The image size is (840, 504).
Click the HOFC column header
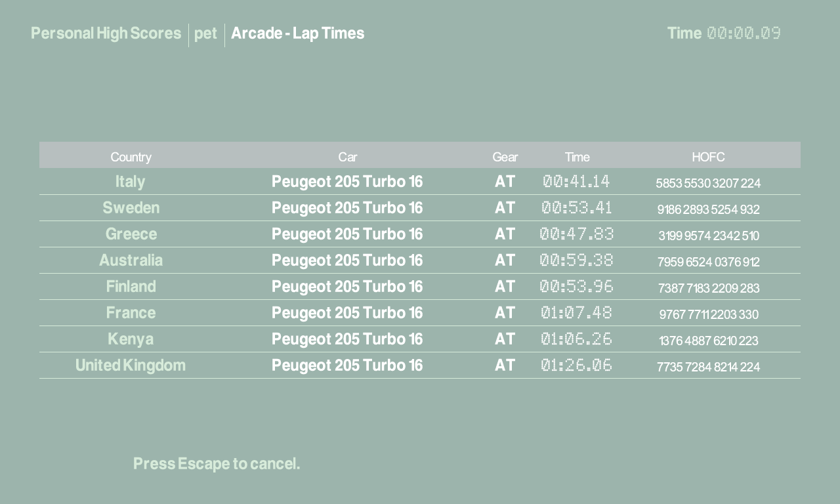708,157
